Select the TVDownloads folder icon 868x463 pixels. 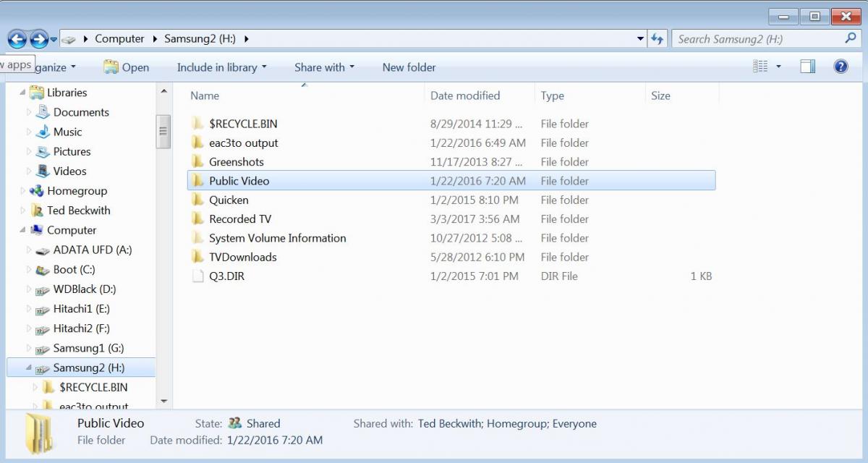coord(197,257)
